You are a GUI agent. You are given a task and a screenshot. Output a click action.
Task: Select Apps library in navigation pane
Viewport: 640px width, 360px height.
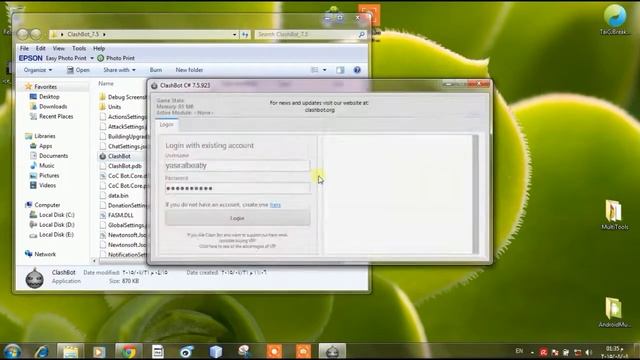coord(45,146)
